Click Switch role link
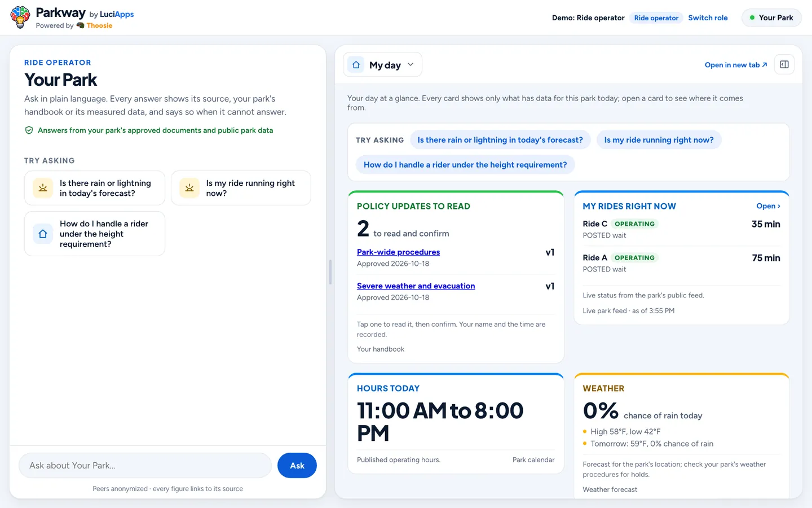 point(708,17)
